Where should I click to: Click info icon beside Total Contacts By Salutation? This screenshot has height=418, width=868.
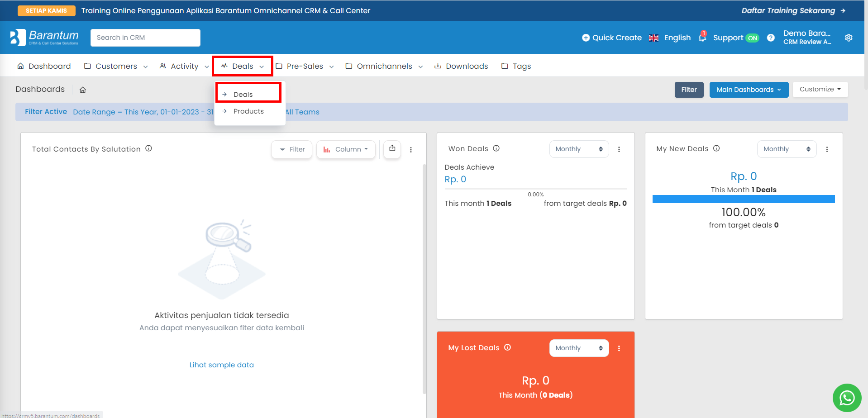pyautogui.click(x=148, y=148)
